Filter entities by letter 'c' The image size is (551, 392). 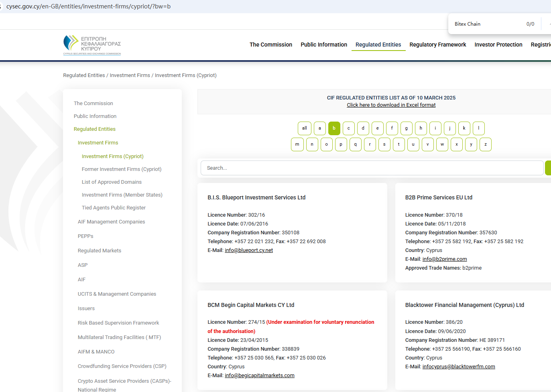(349, 128)
